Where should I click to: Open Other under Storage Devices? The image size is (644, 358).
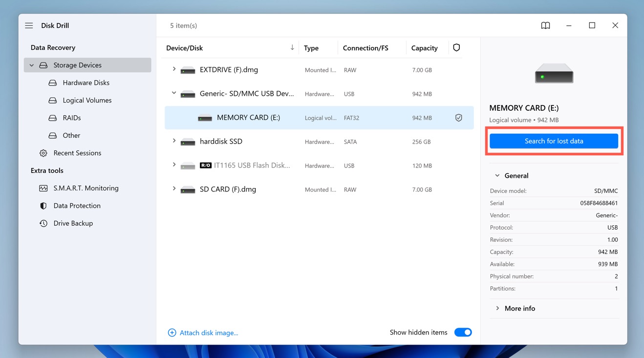pyautogui.click(x=71, y=136)
